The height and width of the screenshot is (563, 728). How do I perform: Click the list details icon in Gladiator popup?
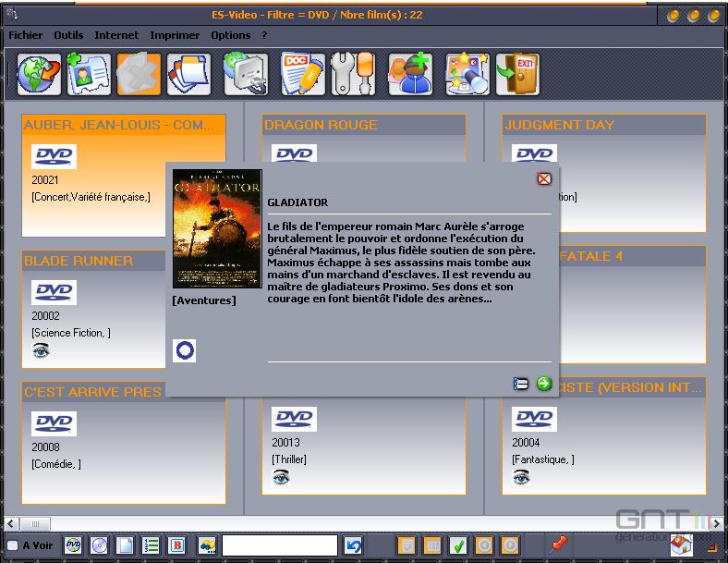[x=521, y=385]
